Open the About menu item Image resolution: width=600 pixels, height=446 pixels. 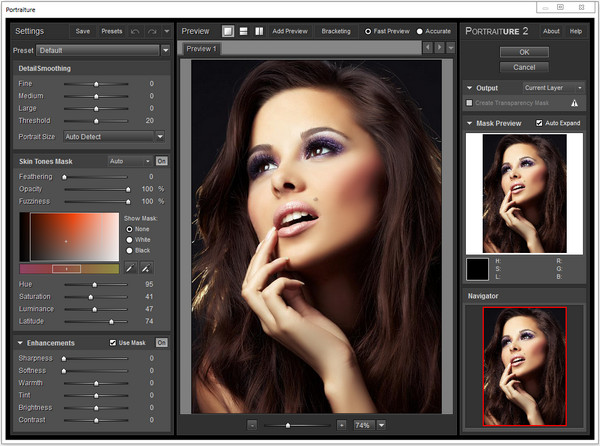pyautogui.click(x=551, y=31)
